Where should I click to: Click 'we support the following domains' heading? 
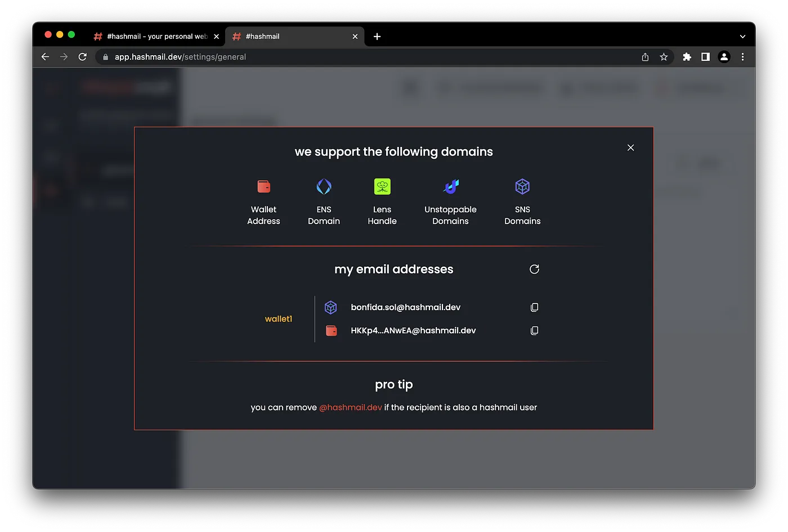[x=394, y=151]
